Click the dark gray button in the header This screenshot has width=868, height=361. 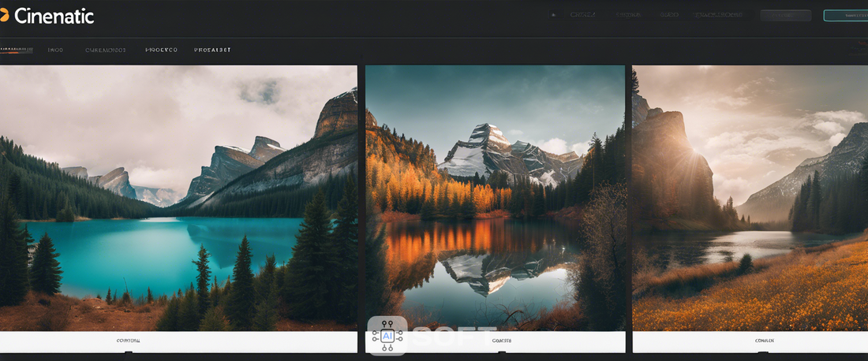(x=785, y=15)
